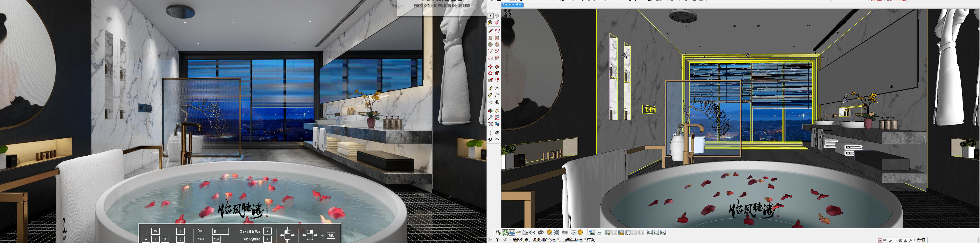Click the 数值 measurements input box

point(953,240)
